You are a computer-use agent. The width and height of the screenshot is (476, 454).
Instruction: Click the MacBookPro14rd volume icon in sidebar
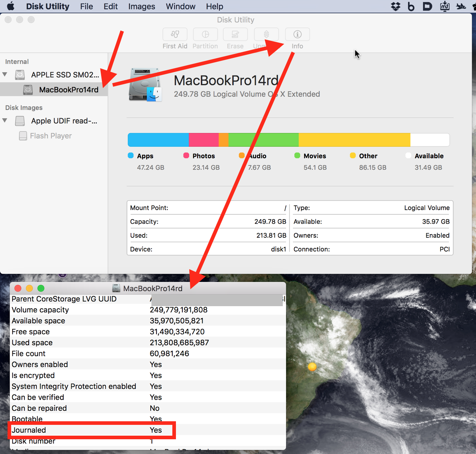pos(28,90)
